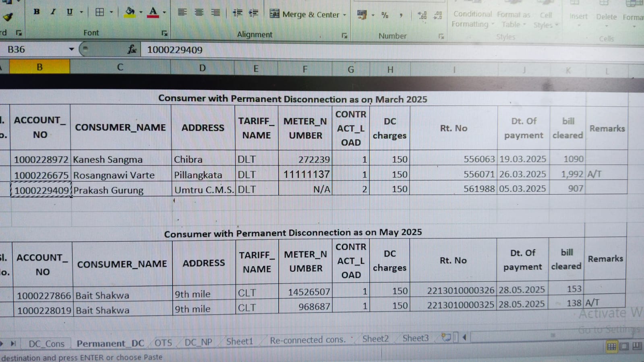
Task: Expand the Merge & Center dropdown arrow
Action: point(345,15)
